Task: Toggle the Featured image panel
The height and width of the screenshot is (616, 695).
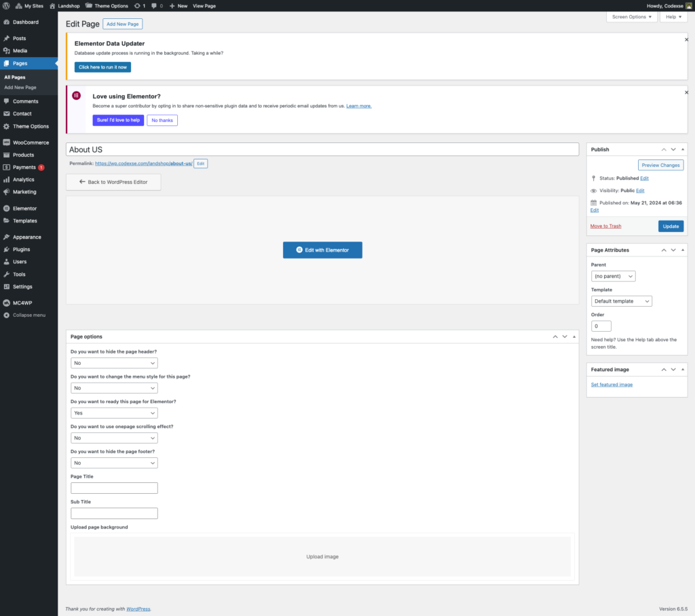Action: point(683,370)
